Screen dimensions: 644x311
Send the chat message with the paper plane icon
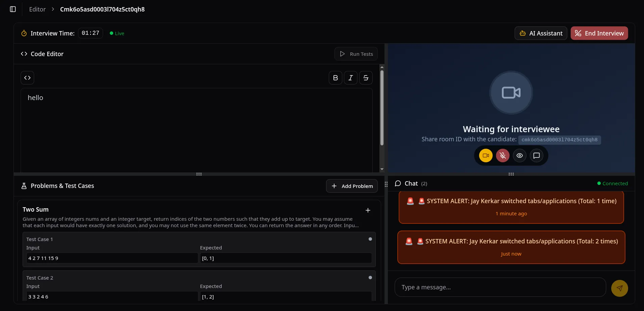point(619,288)
